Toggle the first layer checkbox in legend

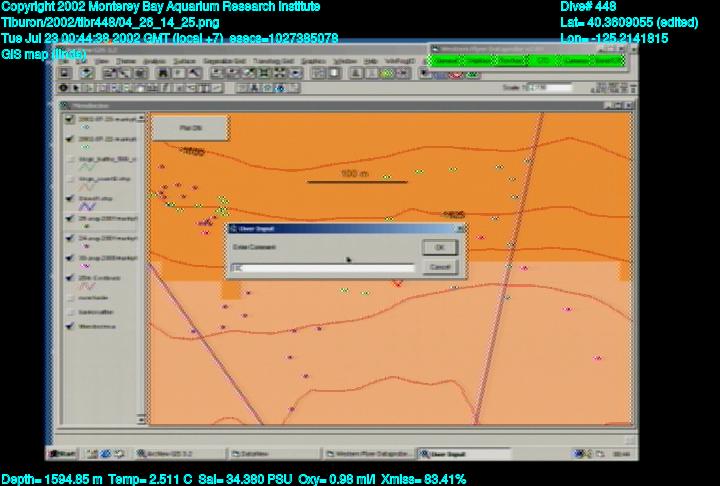(69, 120)
